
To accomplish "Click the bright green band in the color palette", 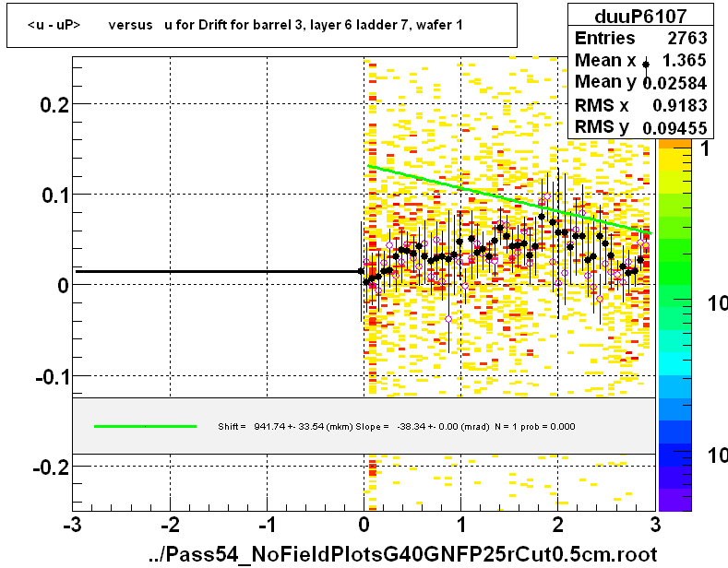I will pyautogui.click(x=675, y=273).
